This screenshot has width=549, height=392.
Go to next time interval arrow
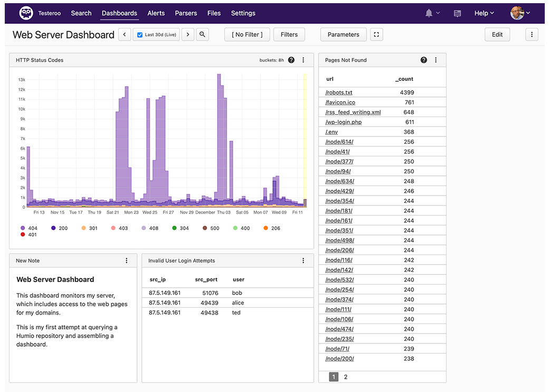click(x=188, y=35)
